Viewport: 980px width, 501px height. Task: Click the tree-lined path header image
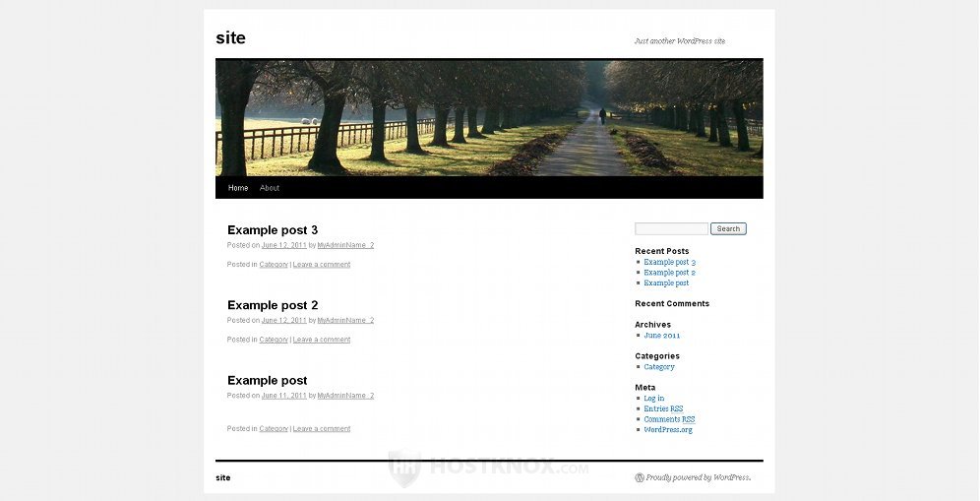click(489, 117)
